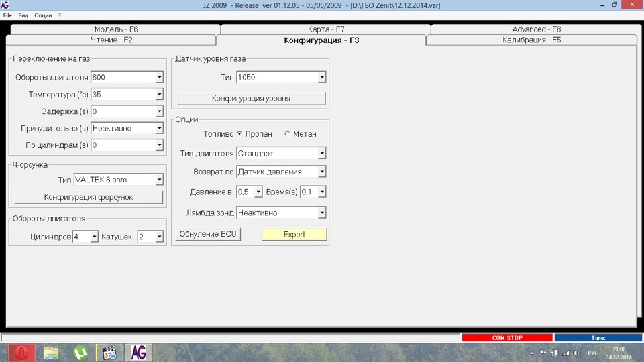Switch to the Калибрация - F5 tab

(x=531, y=40)
